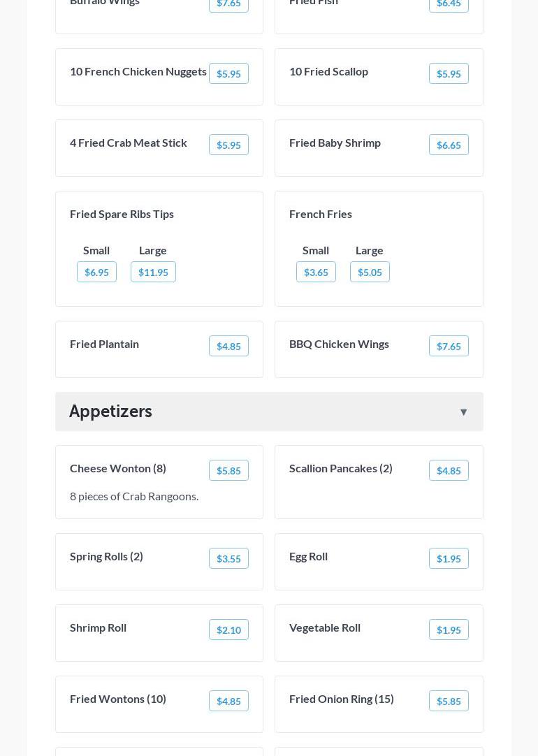Add Scallion Pancakes (2) at $4.85

tap(449, 471)
